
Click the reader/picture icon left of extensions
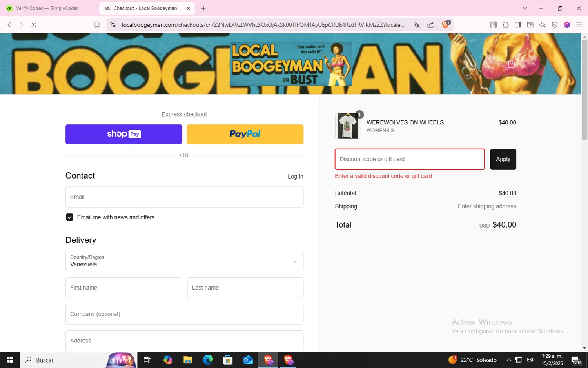494,25
